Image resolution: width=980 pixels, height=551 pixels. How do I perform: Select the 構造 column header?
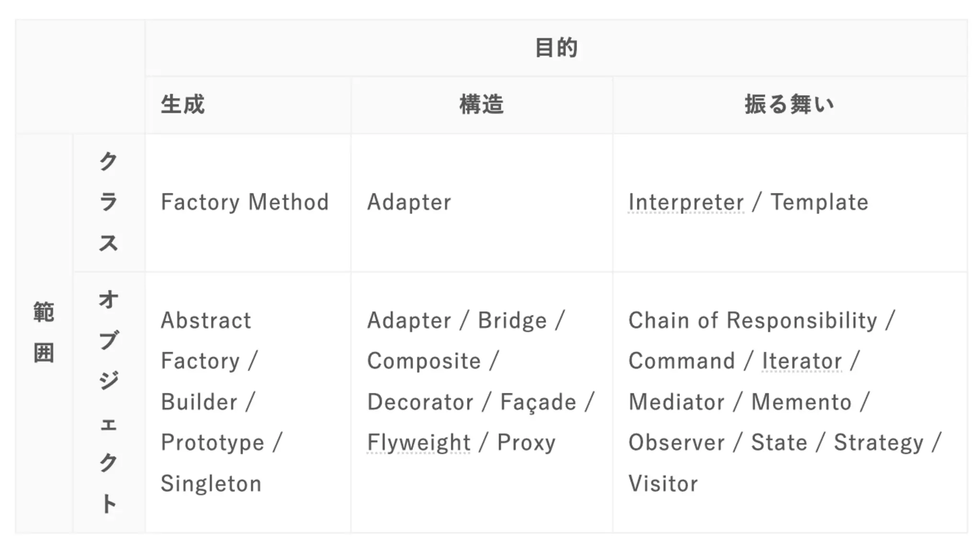tap(481, 105)
